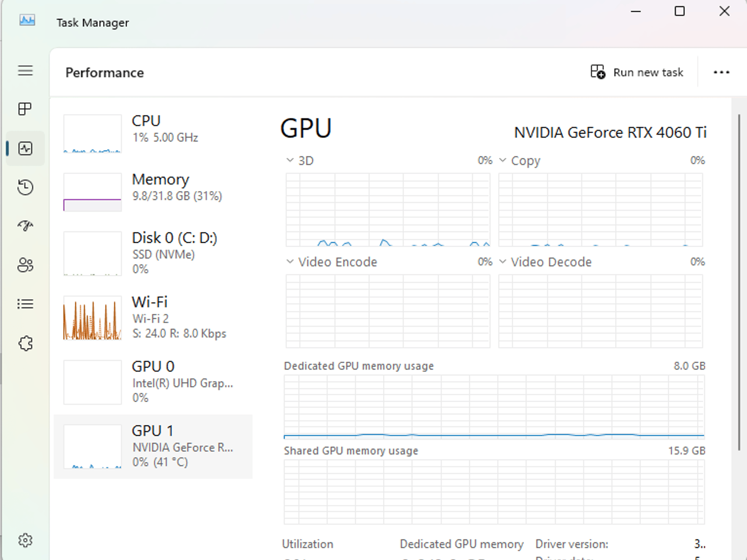Maximize the Task Manager window
This screenshot has height=560, width=747.
click(680, 11)
